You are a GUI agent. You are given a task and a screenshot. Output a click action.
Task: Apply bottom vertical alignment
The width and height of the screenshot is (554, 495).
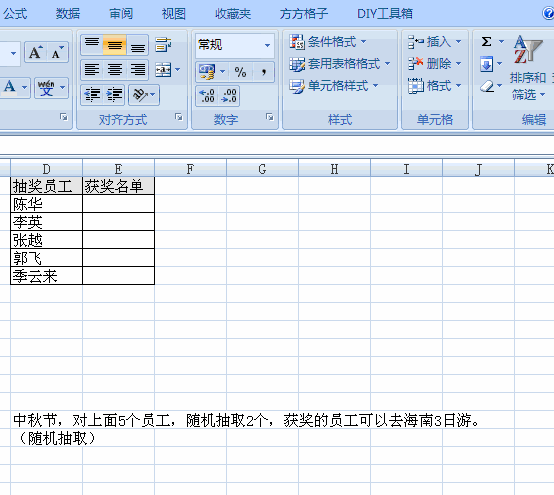pos(137,45)
